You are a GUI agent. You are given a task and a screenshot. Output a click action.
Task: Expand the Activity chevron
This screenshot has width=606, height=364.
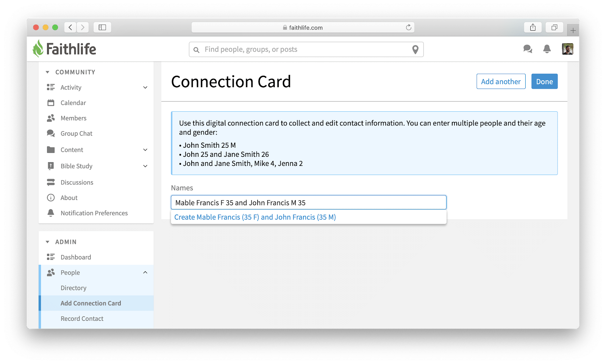[x=145, y=87]
